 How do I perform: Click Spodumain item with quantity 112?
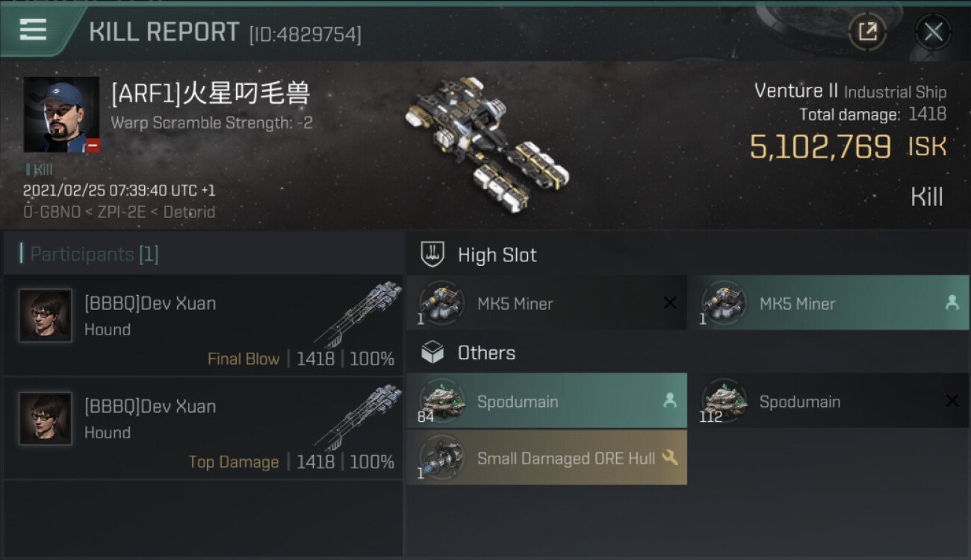[828, 401]
